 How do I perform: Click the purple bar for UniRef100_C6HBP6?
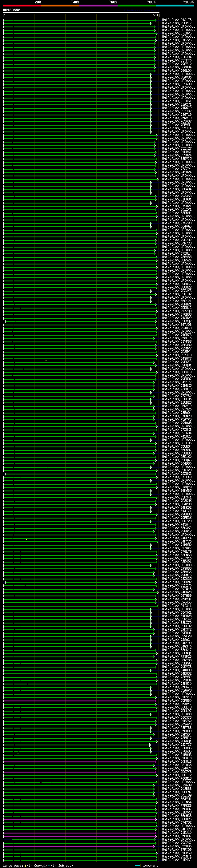point(79,819)
